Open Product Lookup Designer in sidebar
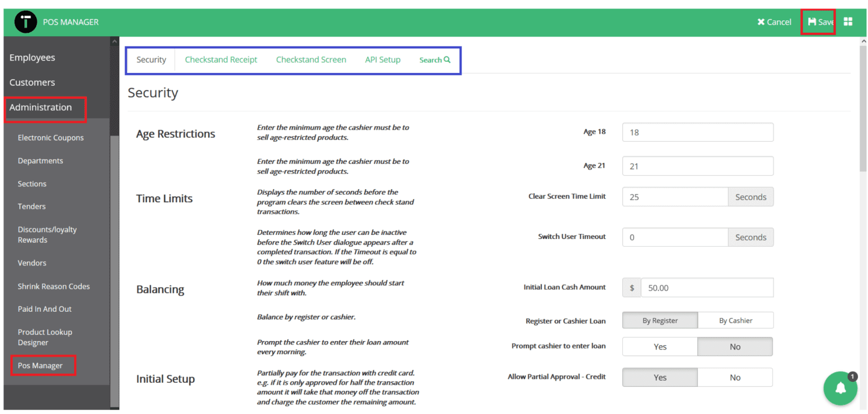Screen dimensions: 868x414 [45, 337]
